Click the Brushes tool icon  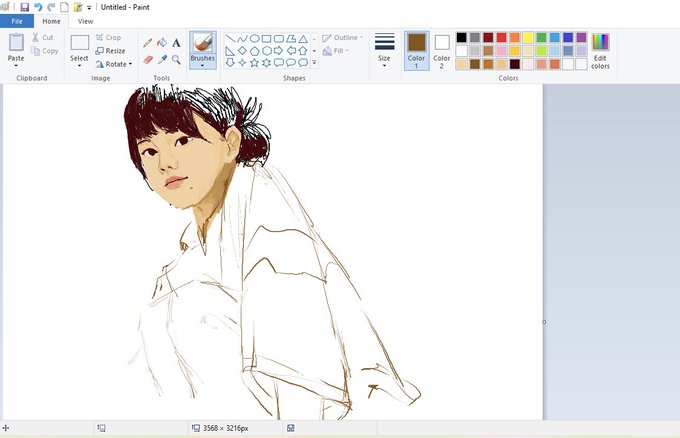click(x=203, y=42)
